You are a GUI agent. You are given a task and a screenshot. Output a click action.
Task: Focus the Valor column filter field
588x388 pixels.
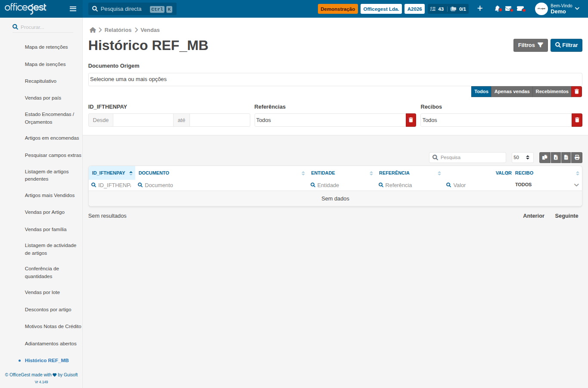[478, 185]
